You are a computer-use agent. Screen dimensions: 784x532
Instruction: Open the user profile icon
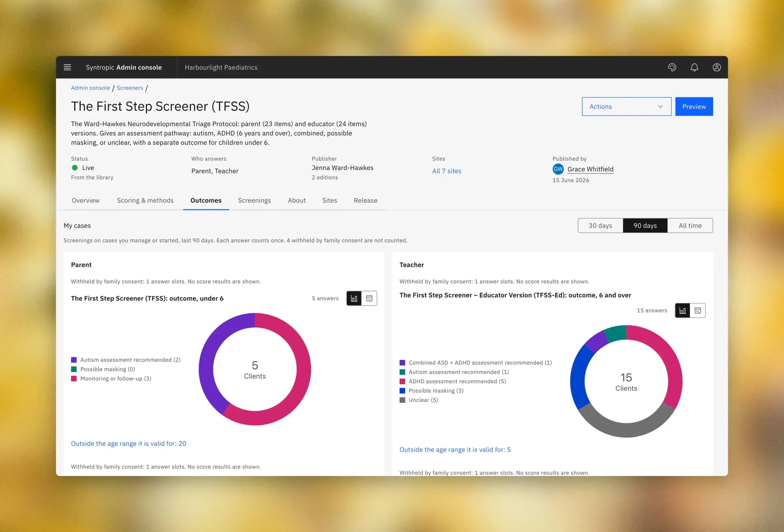point(716,67)
